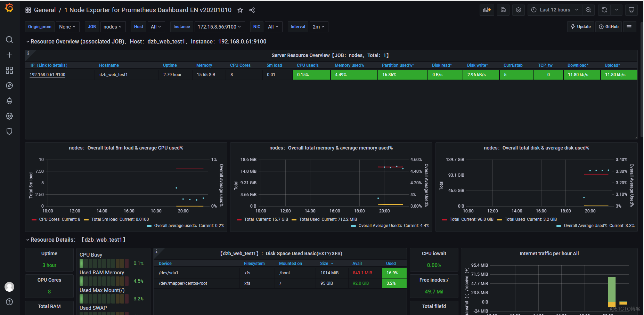
Task: Sort table by Hostname column
Action: (x=109, y=65)
